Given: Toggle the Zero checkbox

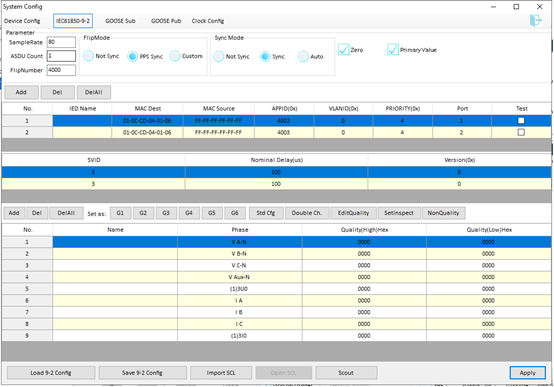Looking at the screenshot, I should pyautogui.click(x=343, y=49).
